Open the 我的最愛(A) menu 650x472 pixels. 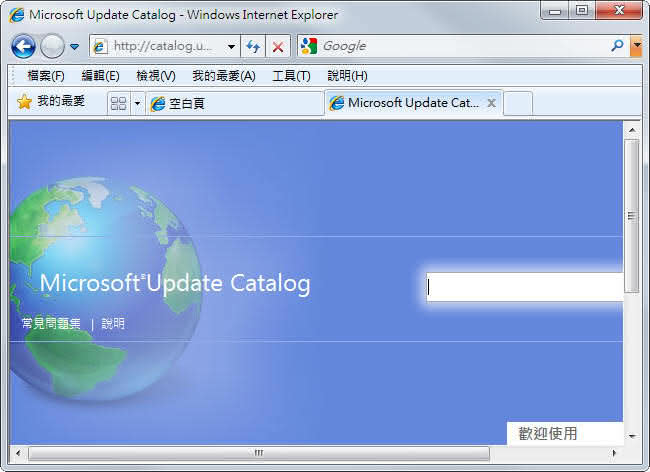tap(224, 76)
